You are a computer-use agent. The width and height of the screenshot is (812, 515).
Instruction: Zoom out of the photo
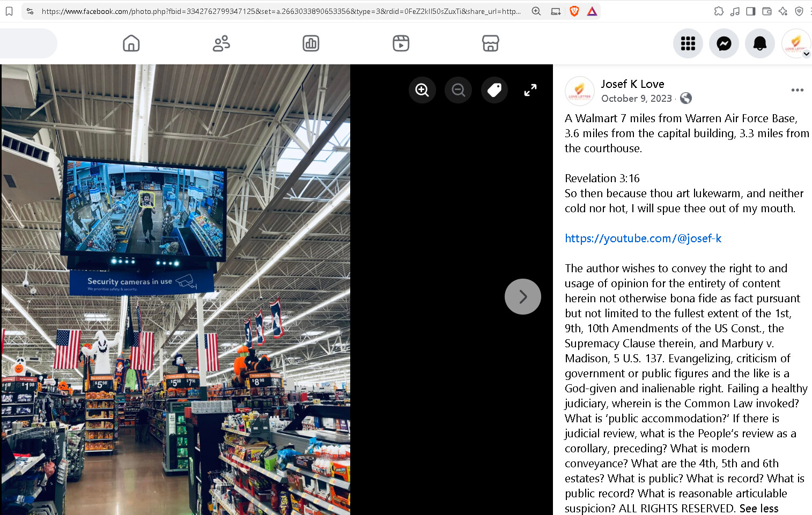click(458, 90)
